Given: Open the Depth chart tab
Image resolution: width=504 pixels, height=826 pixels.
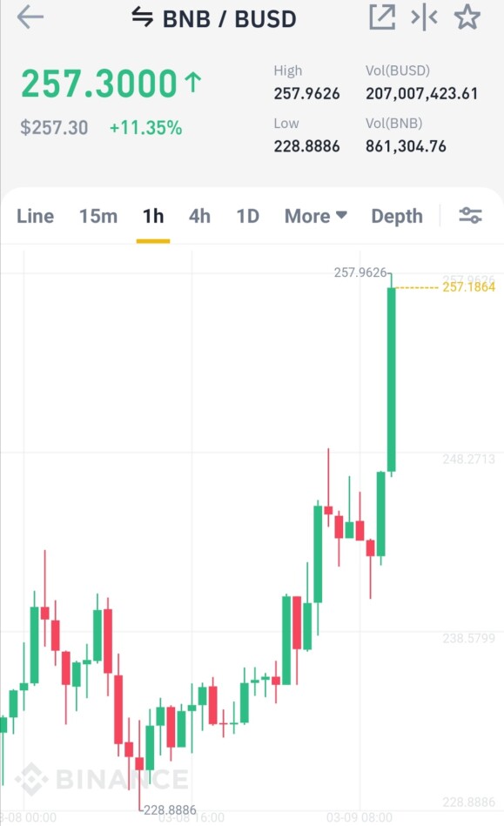Looking at the screenshot, I should [x=397, y=216].
